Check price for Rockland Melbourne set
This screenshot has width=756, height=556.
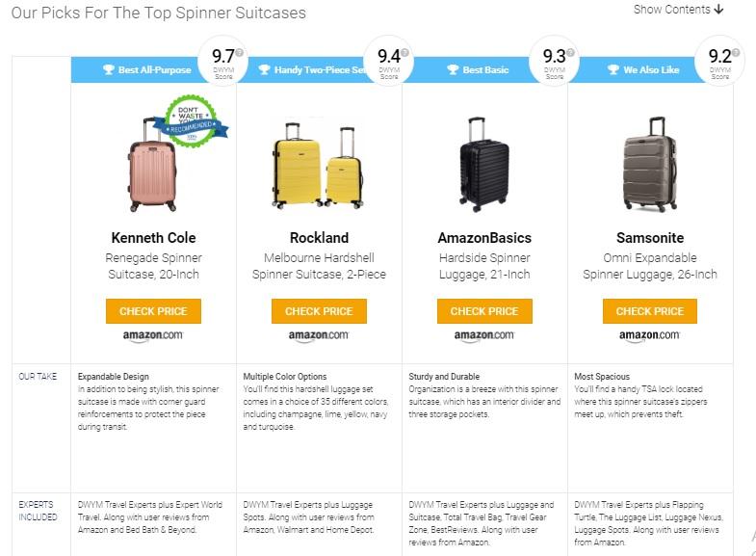pyautogui.click(x=319, y=311)
